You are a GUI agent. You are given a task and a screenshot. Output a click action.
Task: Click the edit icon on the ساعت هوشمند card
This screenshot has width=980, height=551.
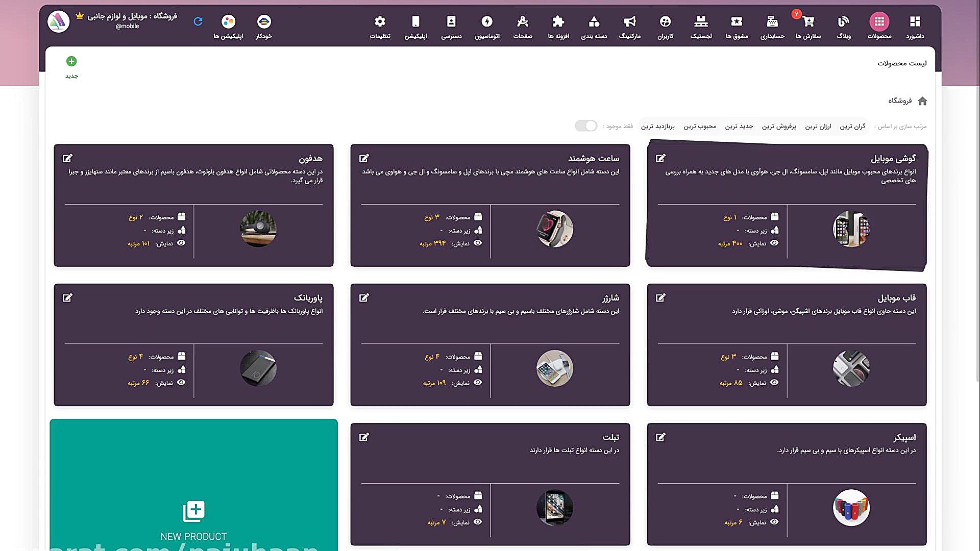point(364,159)
